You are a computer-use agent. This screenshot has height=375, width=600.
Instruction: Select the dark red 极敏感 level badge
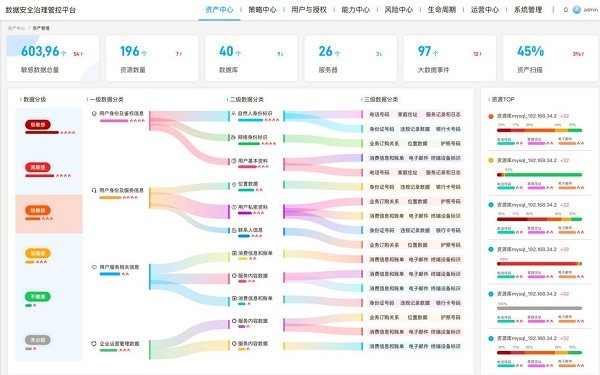tap(38, 125)
